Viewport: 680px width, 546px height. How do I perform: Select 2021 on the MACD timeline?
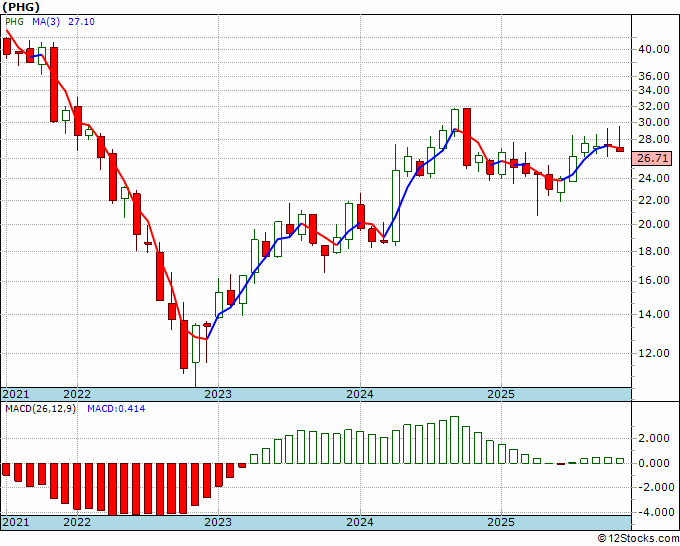tap(16, 522)
